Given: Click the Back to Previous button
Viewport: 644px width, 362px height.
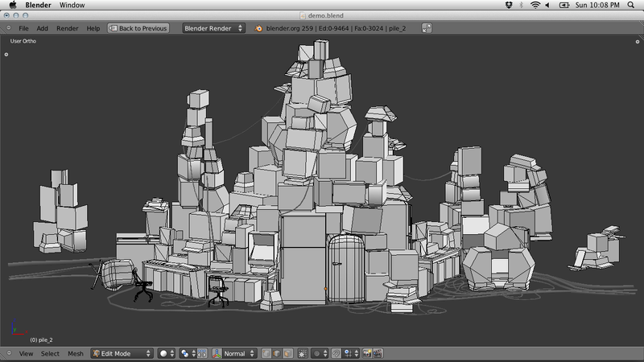Looking at the screenshot, I should pyautogui.click(x=138, y=28).
